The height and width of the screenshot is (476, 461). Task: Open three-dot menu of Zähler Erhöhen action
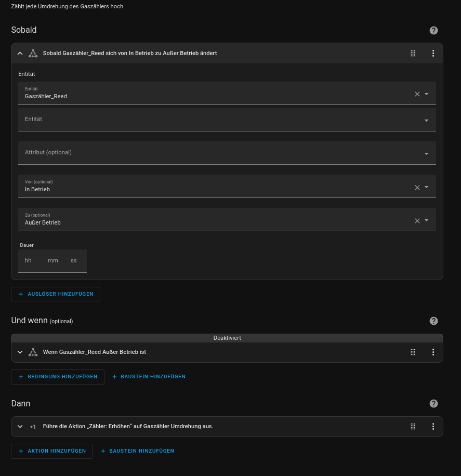(433, 426)
